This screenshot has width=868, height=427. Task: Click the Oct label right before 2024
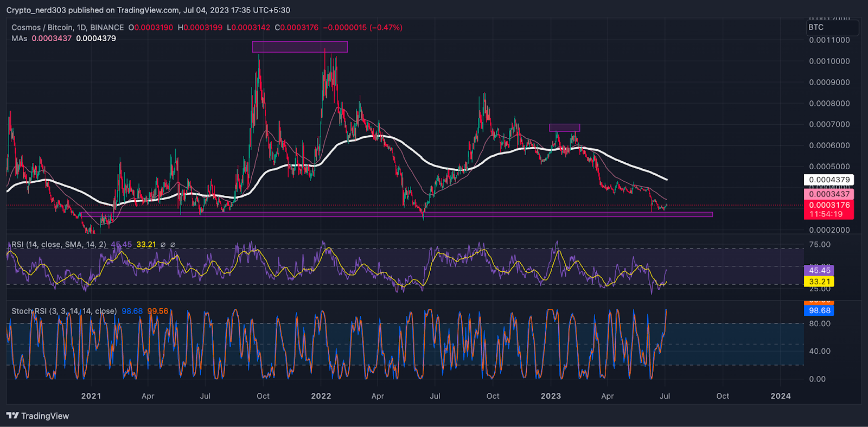pyautogui.click(x=723, y=396)
